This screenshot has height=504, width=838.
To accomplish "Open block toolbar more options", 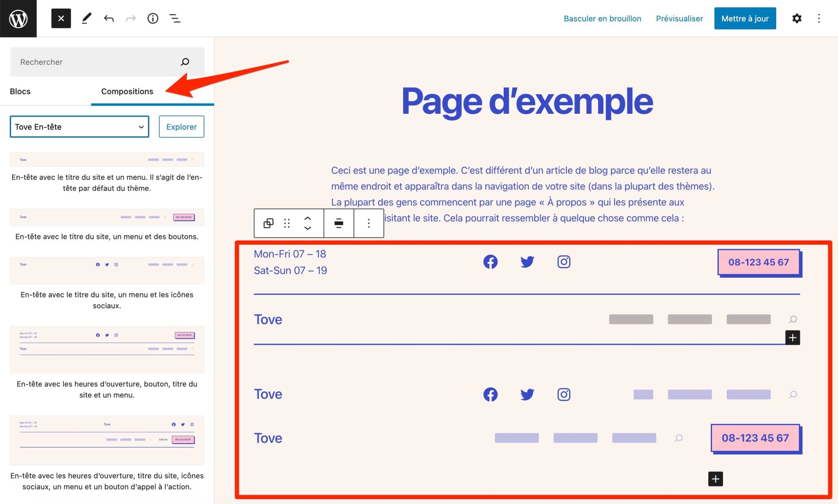I will (x=369, y=223).
